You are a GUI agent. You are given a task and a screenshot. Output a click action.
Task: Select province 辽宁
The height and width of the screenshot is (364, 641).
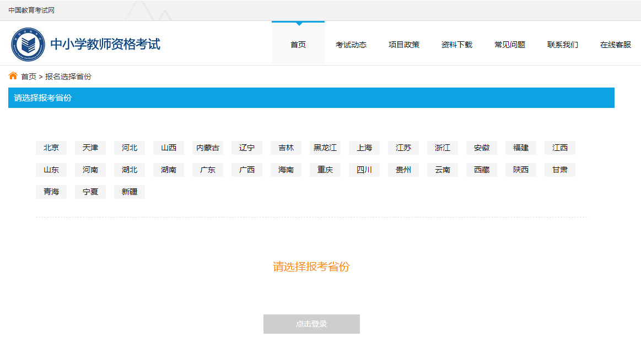tap(247, 148)
